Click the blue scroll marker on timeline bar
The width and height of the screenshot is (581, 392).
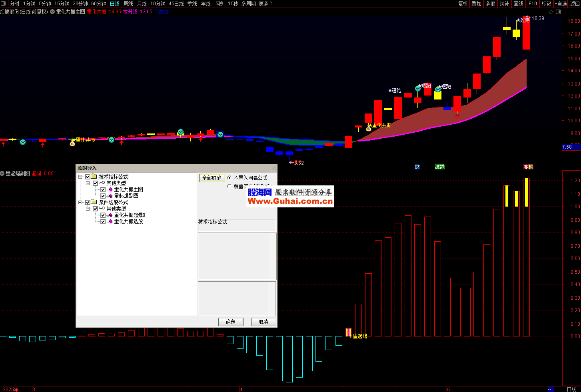[x=551, y=389]
